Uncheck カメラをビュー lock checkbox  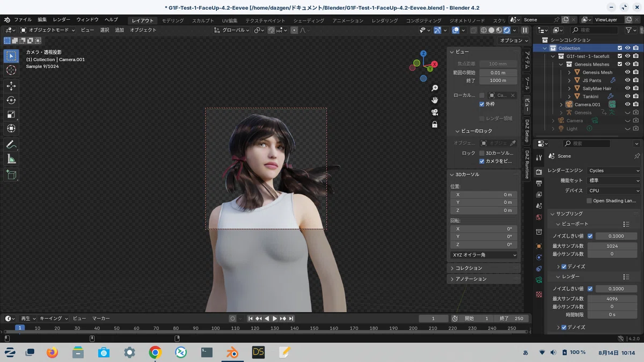pos(481,161)
